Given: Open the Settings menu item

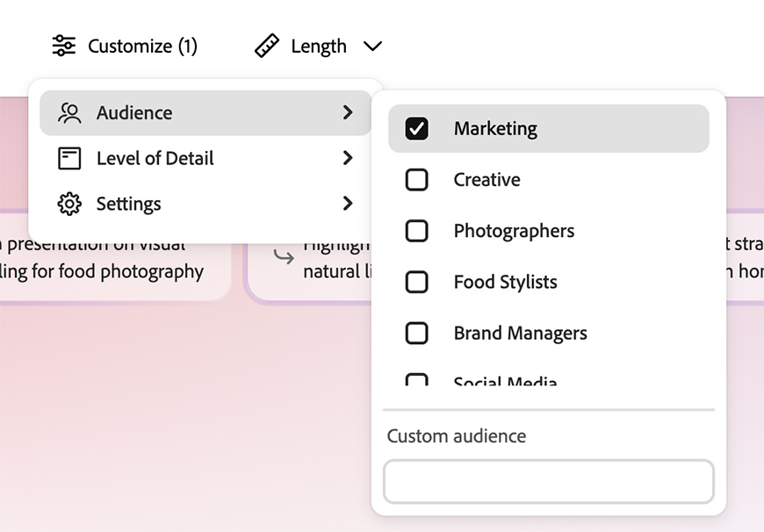Looking at the screenshot, I should point(205,203).
